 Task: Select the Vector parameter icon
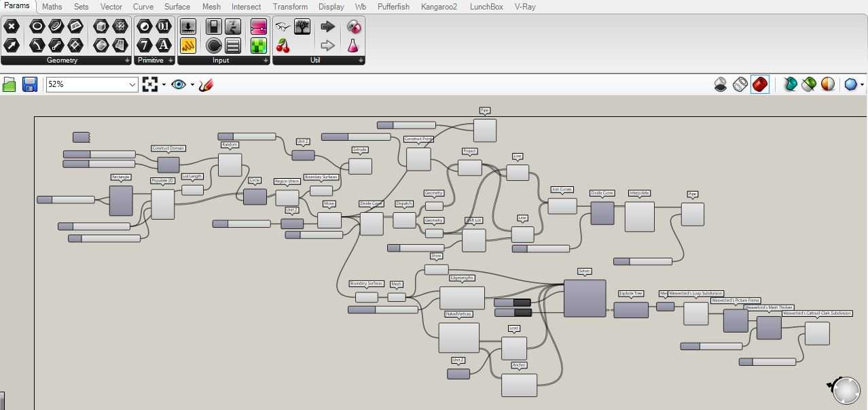click(x=11, y=46)
